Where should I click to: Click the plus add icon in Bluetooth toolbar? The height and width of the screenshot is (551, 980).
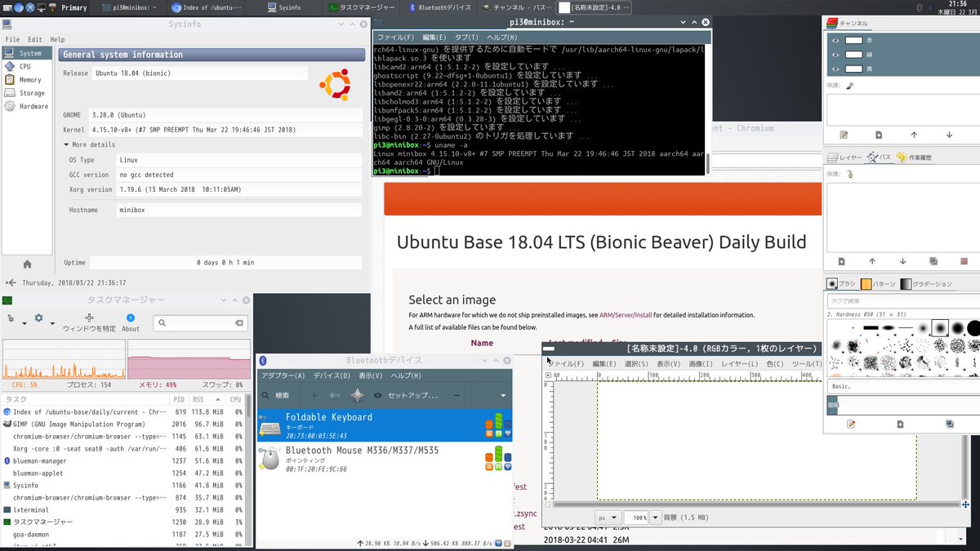coord(314,395)
